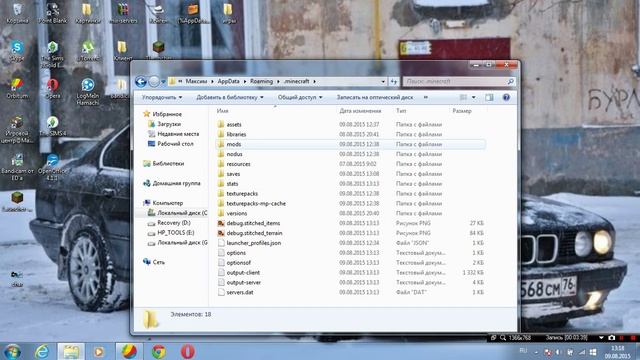
Task: Open the Windows Start button
Action: (x=12, y=351)
